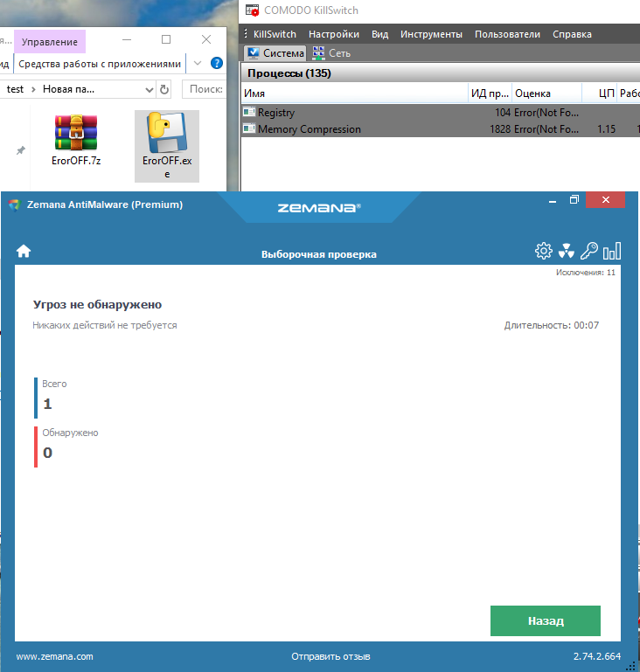Close the Explorer window
This screenshot has height=672, width=640.
(x=206, y=39)
